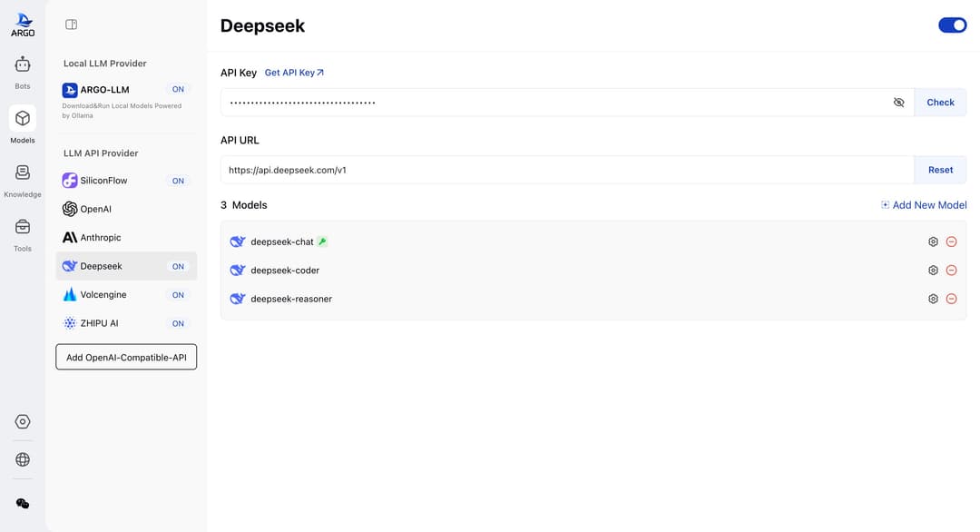Open the settings hexagon icon
This screenshot has height=532, width=980.
pyautogui.click(x=23, y=422)
